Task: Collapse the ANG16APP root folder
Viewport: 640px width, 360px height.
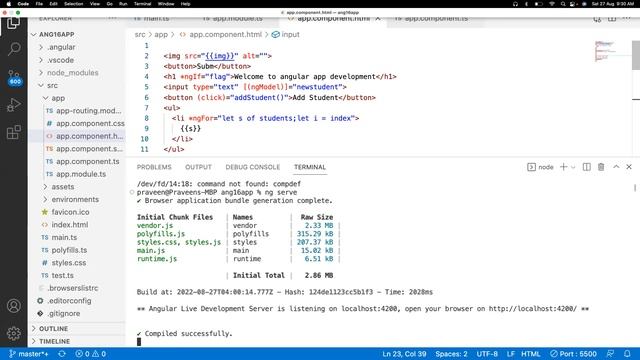Action: point(78,34)
